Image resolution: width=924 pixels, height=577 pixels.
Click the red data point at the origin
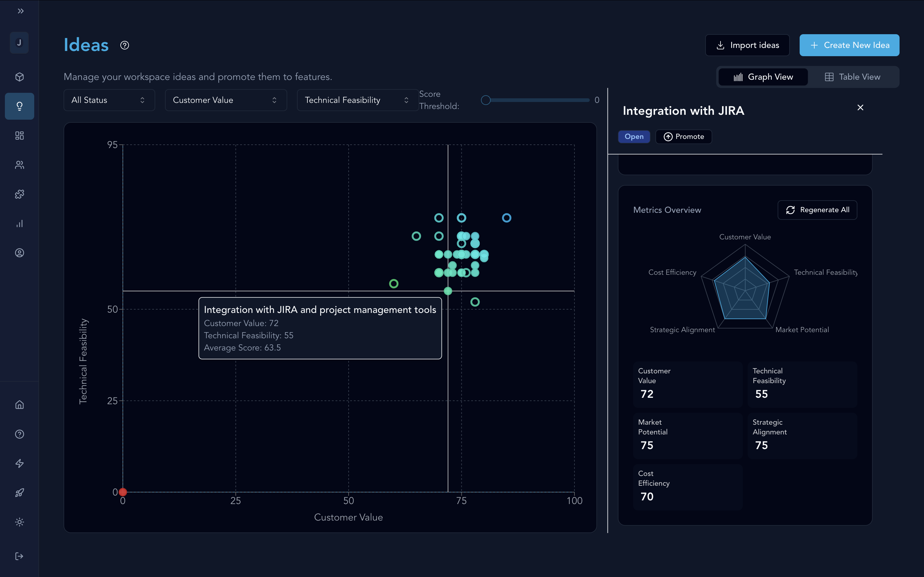pos(123,492)
